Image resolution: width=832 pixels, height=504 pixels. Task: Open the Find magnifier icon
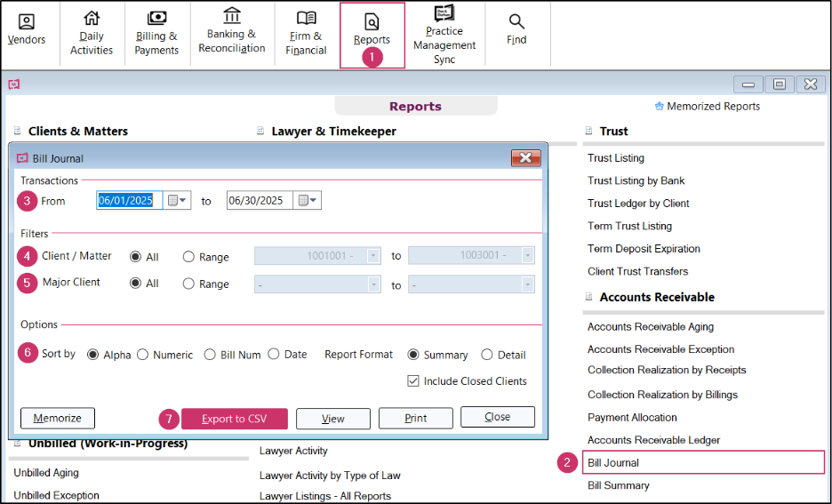click(x=516, y=21)
